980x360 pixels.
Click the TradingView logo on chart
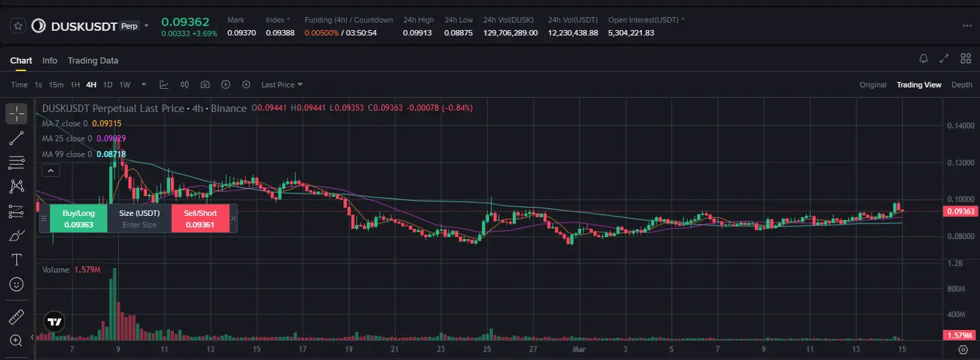(55, 321)
